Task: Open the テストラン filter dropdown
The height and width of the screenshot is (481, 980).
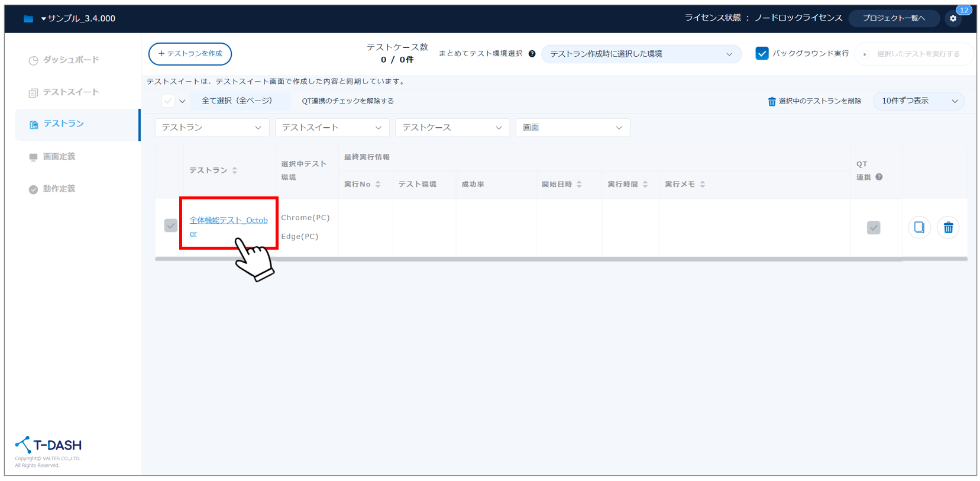Action: coord(212,128)
